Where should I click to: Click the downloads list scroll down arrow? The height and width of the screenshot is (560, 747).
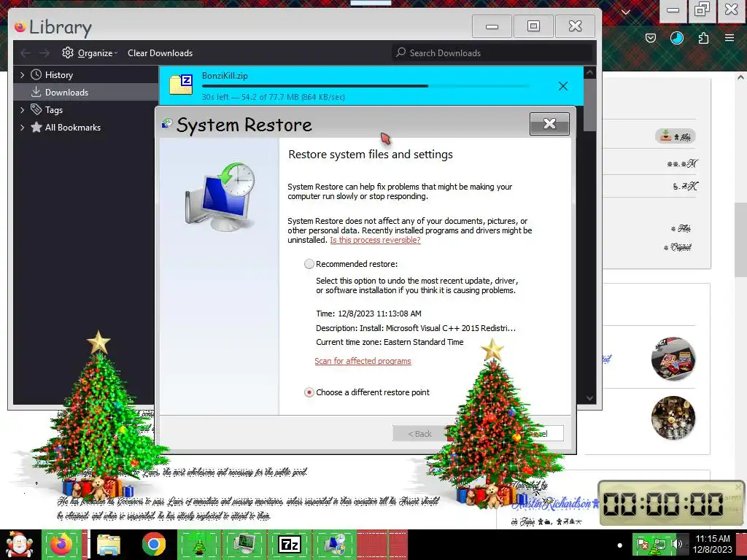point(589,398)
